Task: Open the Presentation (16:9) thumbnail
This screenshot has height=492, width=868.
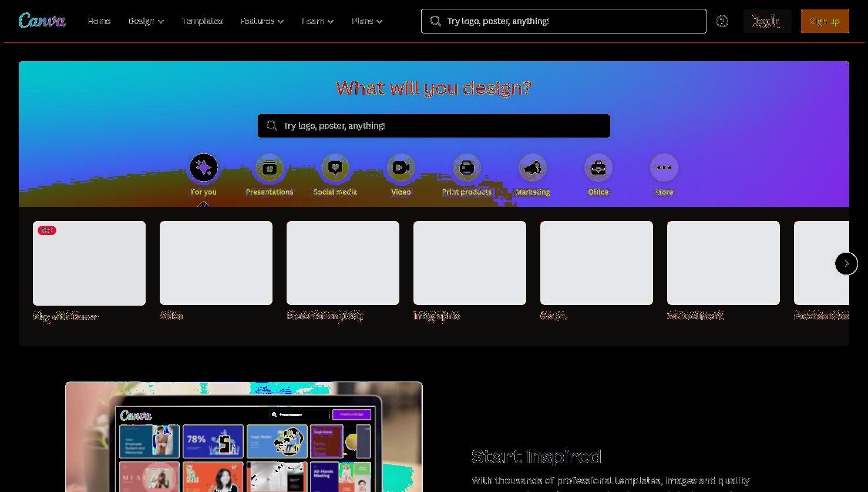Action: click(x=343, y=263)
